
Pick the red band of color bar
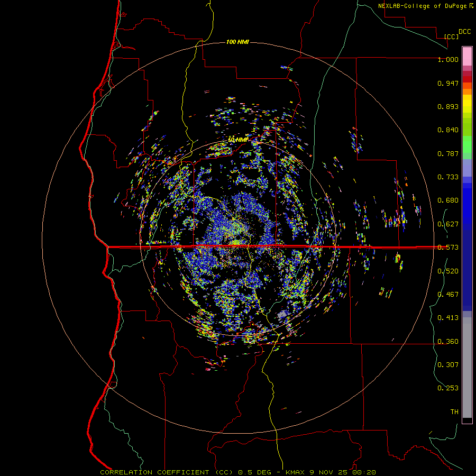click(x=467, y=79)
